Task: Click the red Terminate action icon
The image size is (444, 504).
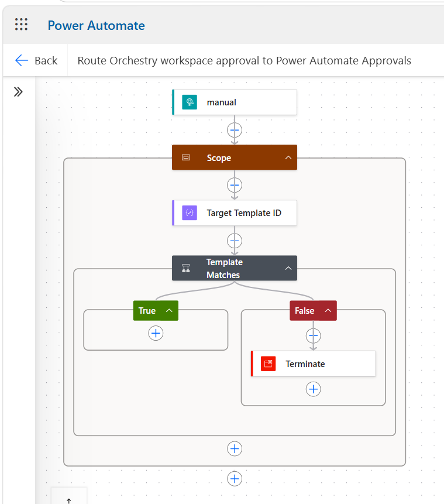Action: tap(269, 364)
